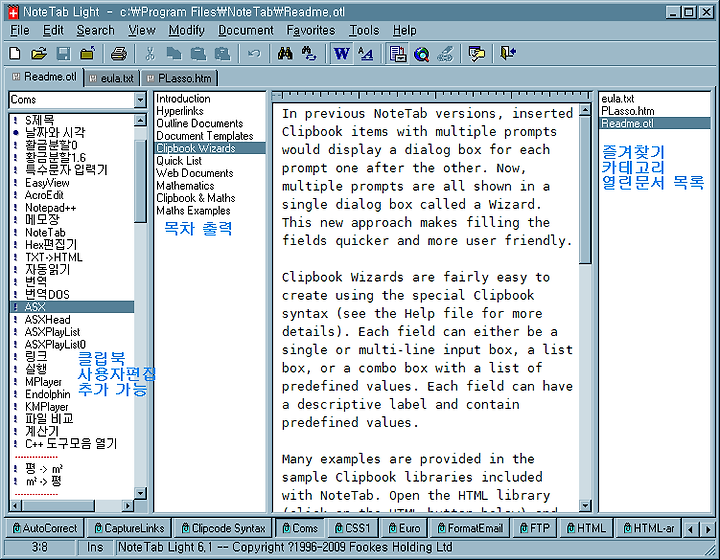Expand the Coms clipbook library dropdown
This screenshot has width=720, height=560.
[x=140, y=100]
